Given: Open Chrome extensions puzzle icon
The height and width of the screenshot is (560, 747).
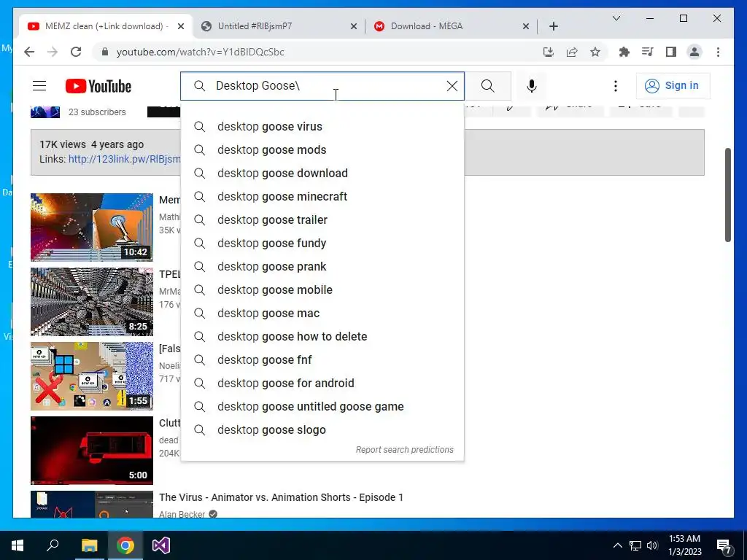Looking at the screenshot, I should click(x=624, y=52).
